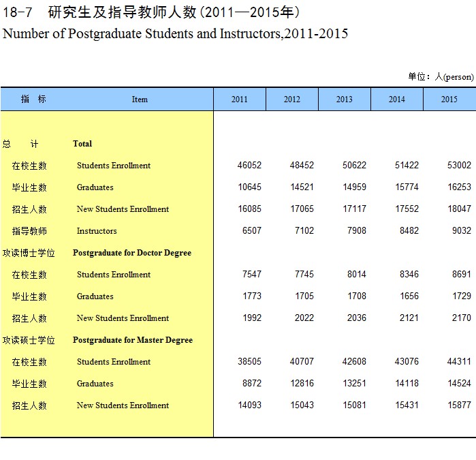
Task: Click value 16253 for total graduates
Action: click(459, 187)
